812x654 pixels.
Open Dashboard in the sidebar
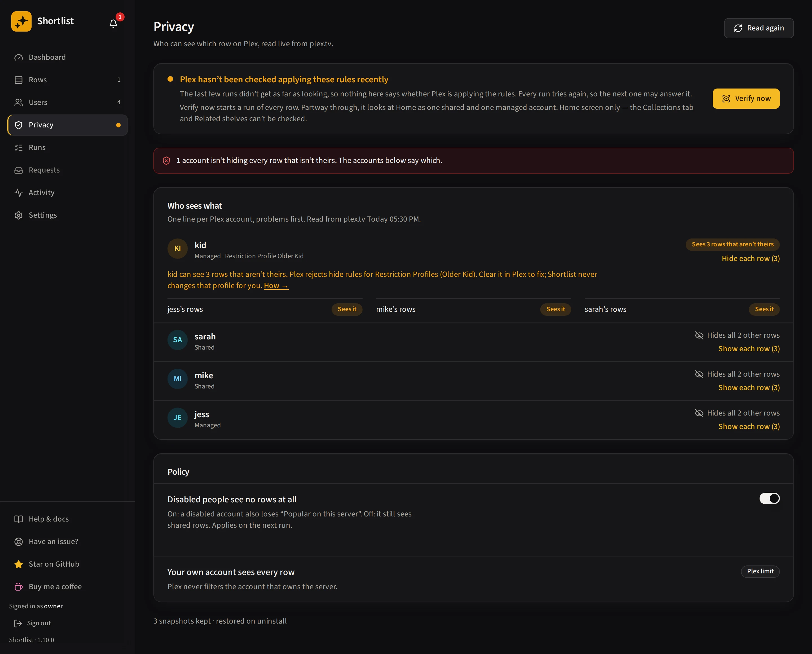[x=67, y=57]
